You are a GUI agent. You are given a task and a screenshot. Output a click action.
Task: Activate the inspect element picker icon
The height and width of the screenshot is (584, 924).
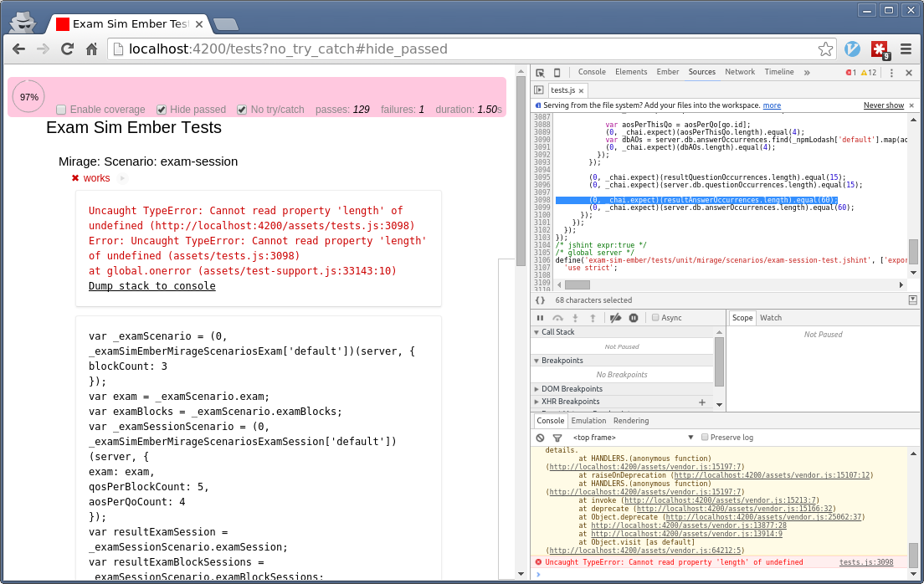540,72
